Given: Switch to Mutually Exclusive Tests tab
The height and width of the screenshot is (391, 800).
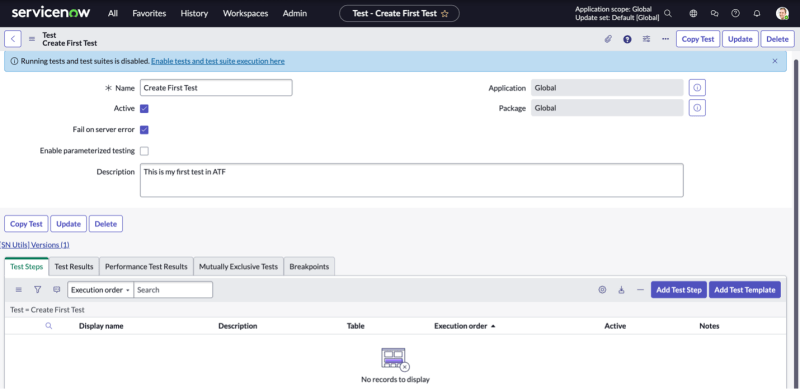Looking at the screenshot, I should [x=238, y=267].
